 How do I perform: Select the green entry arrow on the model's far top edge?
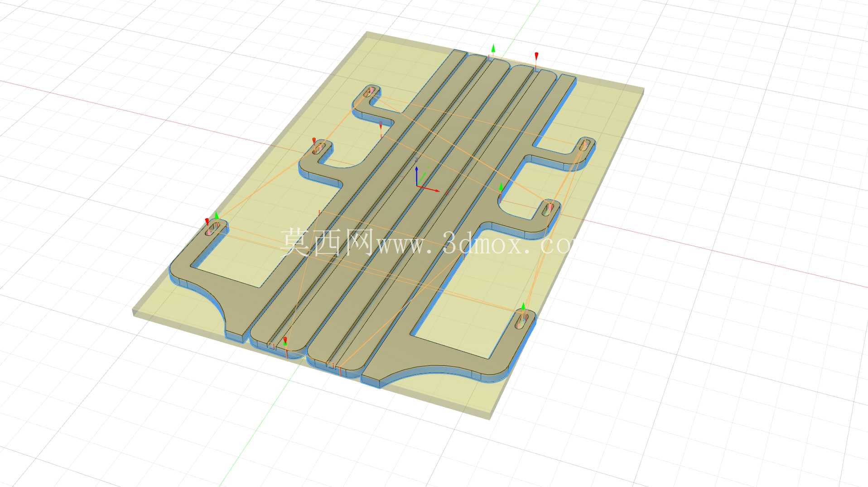[493, 49]
